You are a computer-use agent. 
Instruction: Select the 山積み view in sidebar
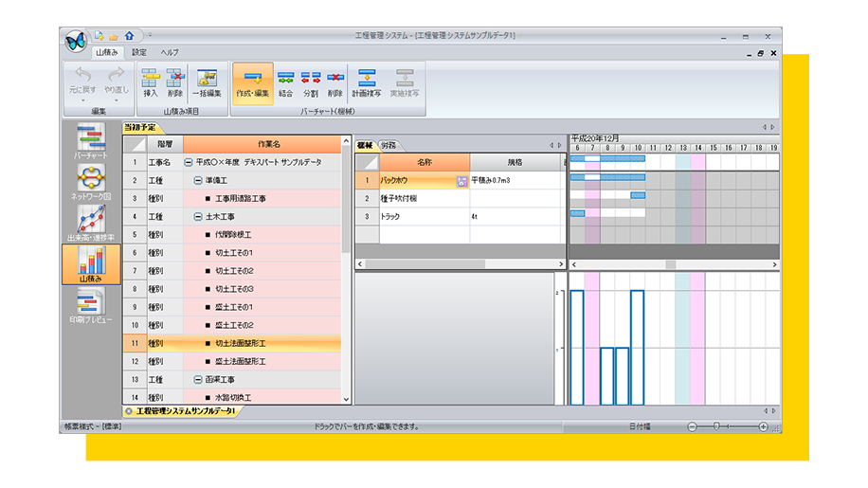pos(91,264)
